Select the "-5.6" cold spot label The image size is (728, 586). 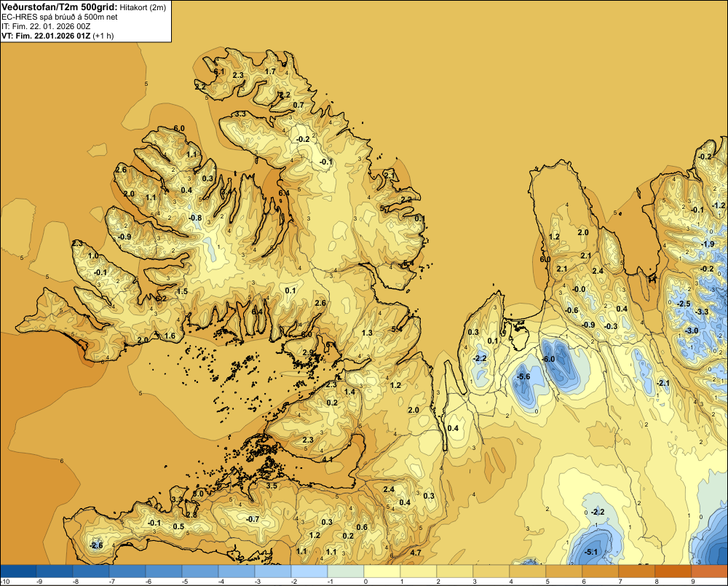coord(523,376)
